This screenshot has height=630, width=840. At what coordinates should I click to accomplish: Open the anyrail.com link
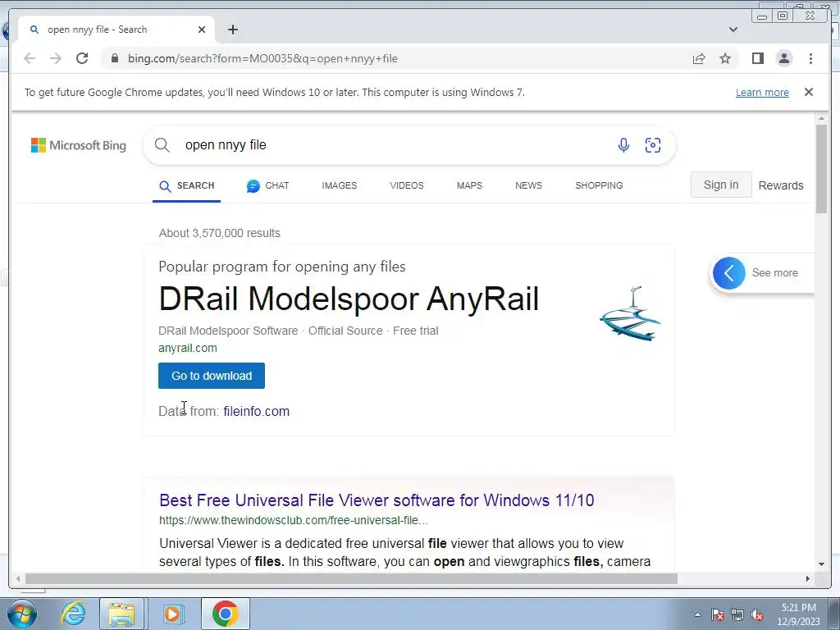pyautogui.click(x=188, y=348)
